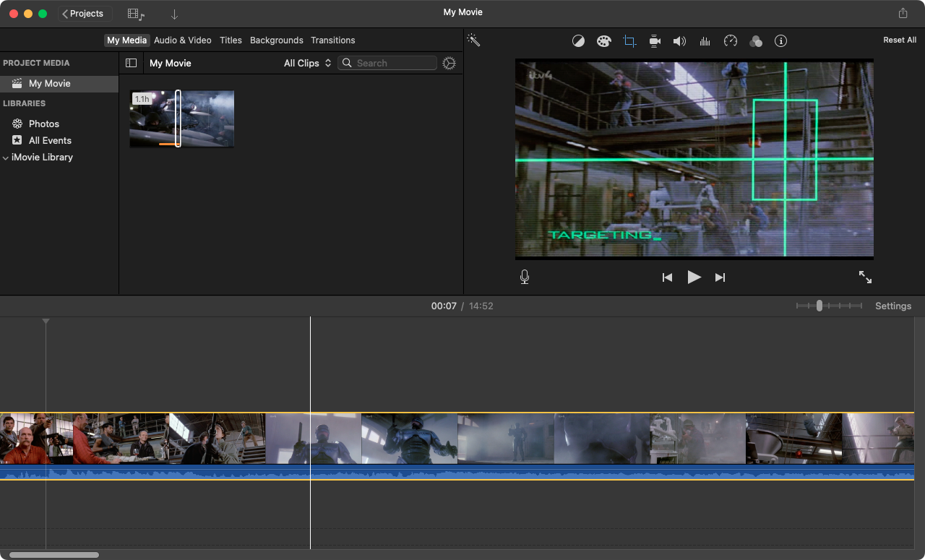Go back to Projects
The image size is (925, 560).
click(x=85, y=14)
